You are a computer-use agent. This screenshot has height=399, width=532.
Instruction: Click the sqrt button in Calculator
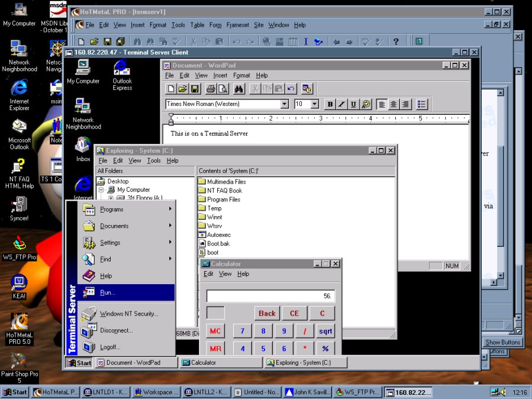click(325, 331)
